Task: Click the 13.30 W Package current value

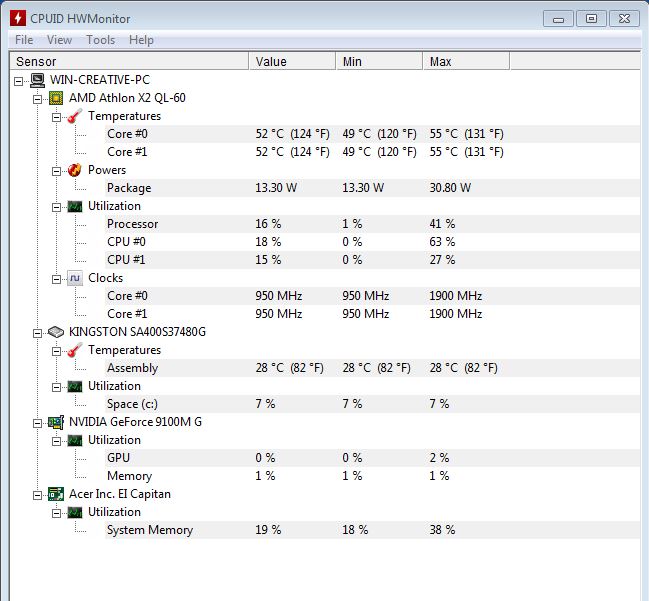Action: [276, 188]
